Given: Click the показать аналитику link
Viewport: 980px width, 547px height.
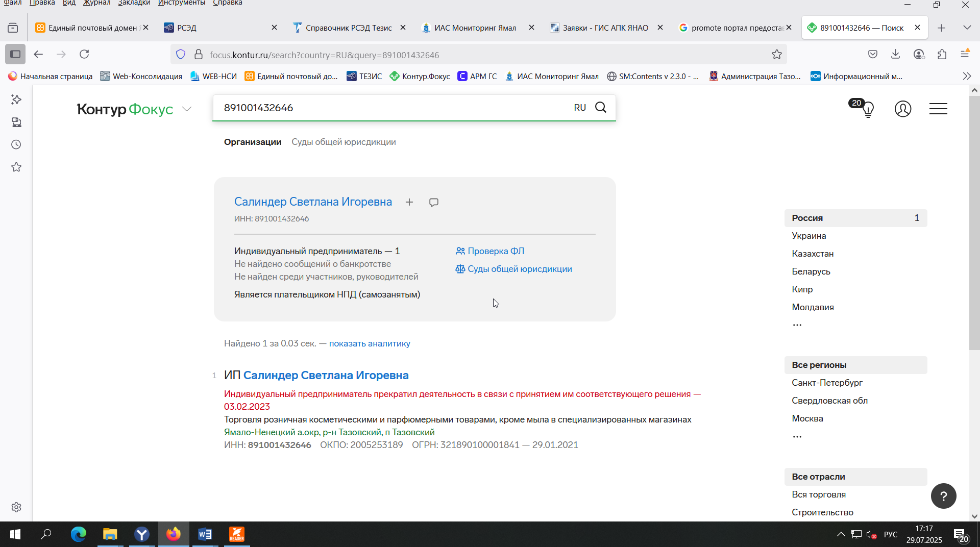Looking at the screenshot, I should pos(370,344).
